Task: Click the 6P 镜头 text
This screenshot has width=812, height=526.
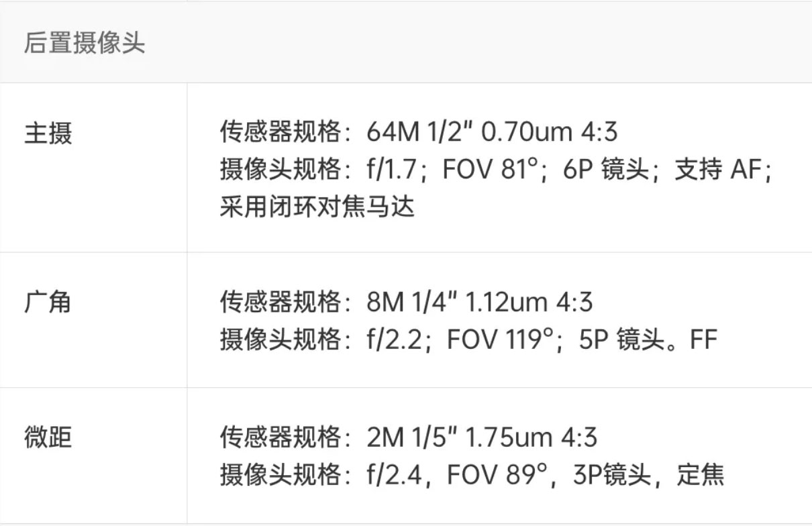Action: coord(606,170)
